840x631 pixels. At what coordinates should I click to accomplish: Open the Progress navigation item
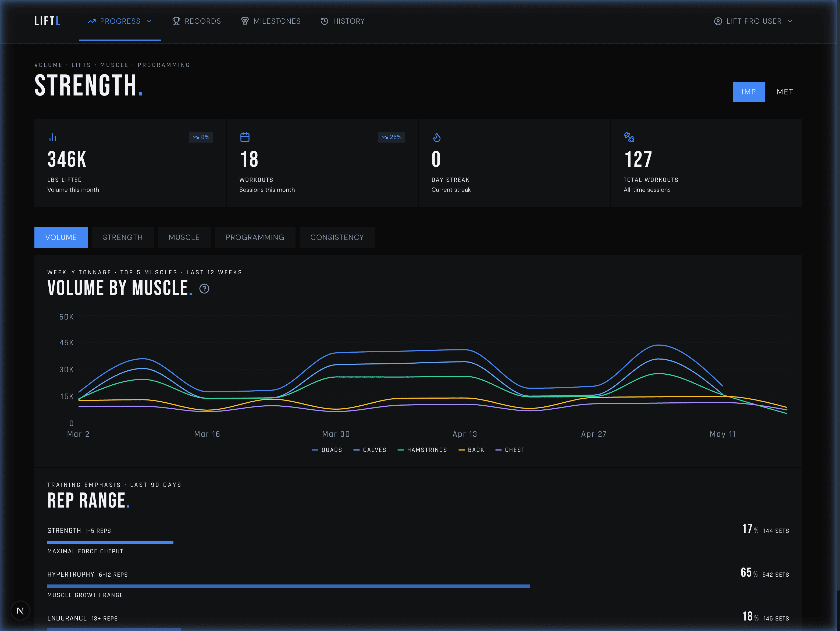click(x=120, y=21)
